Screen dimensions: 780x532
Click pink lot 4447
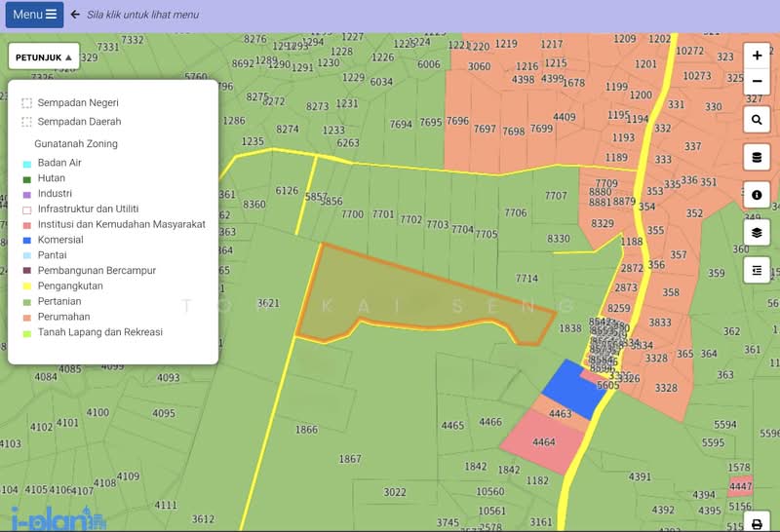point(740,486)
